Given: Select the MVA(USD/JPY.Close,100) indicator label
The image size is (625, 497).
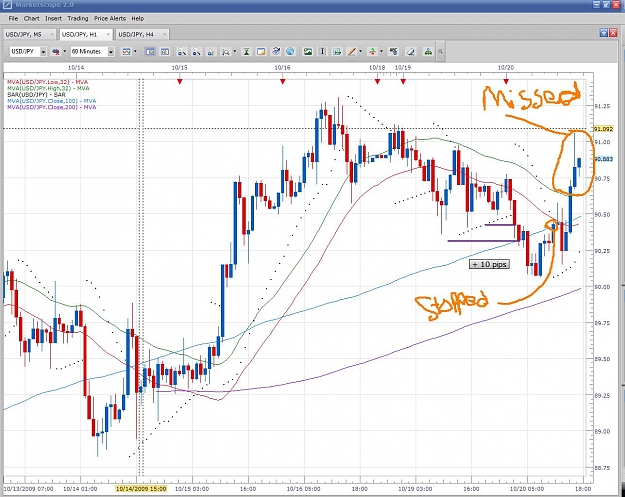Looking at the screenshot, I should pyautogui.click(x=51, y=101).
